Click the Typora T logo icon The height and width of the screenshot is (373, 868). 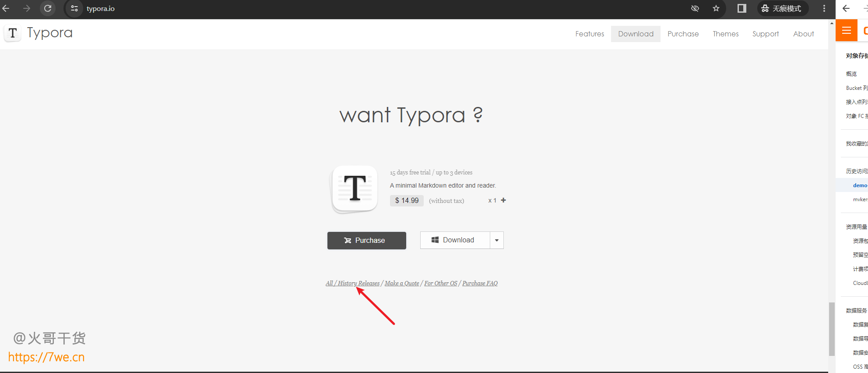(x=13, y=33)
